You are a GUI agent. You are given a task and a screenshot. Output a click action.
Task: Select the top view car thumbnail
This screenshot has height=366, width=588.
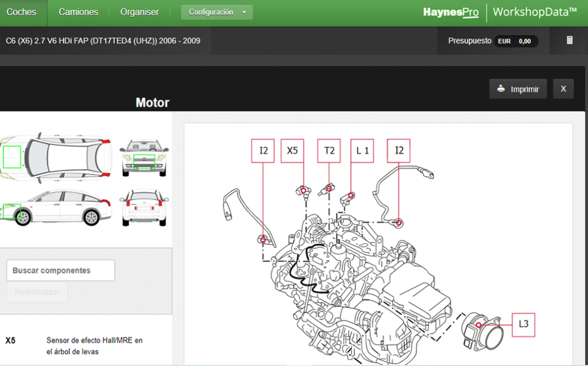pos(56,157)
